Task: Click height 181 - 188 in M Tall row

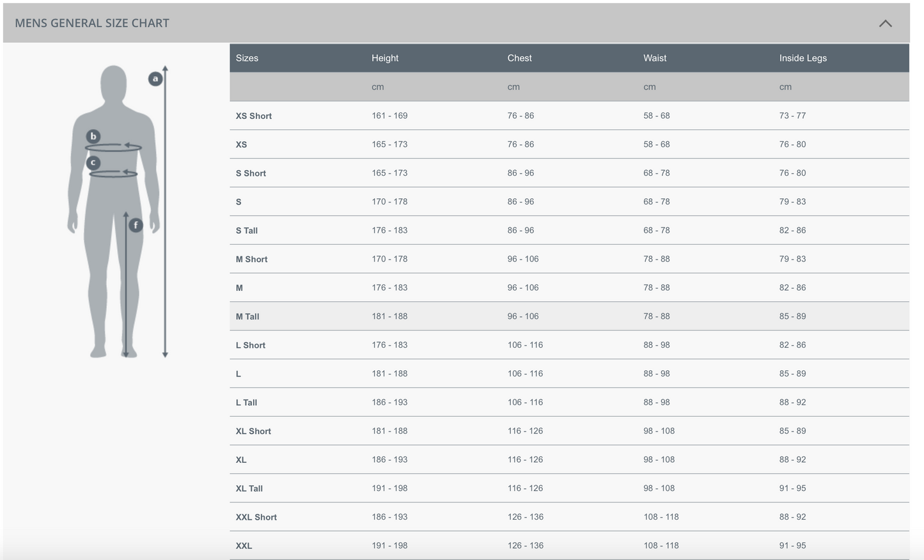Action: point(389,316)
